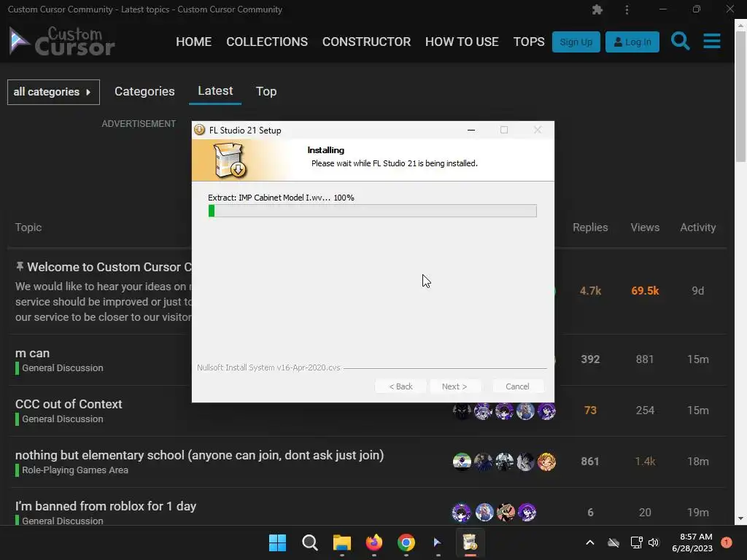Image resolution: width=747 pixels, height=560 pixels.
Task: Switch to the Categories tab
Action: (x=144, y=91)
